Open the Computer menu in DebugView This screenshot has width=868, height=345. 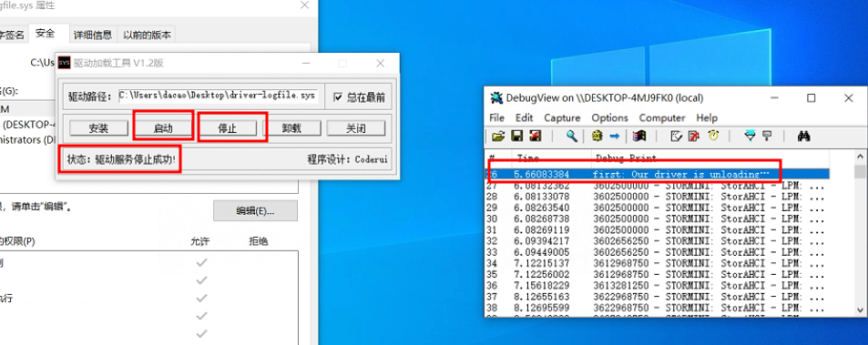(x=662, y=117)
